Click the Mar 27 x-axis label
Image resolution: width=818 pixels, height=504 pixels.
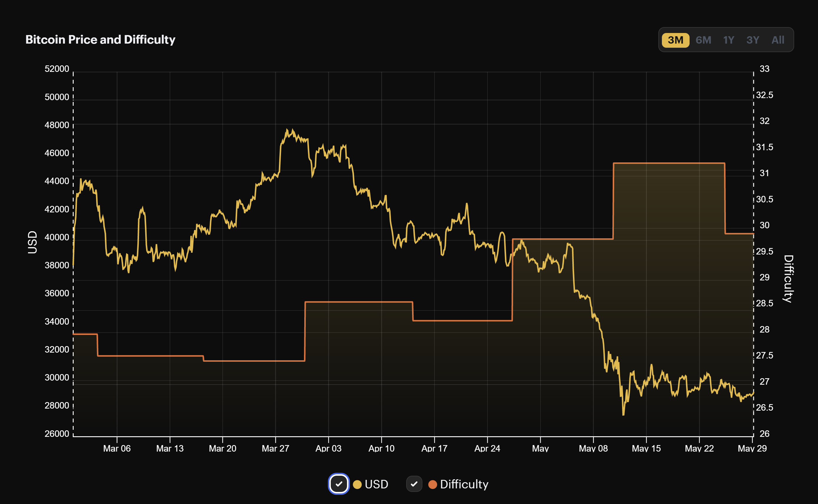click(275, 448)
